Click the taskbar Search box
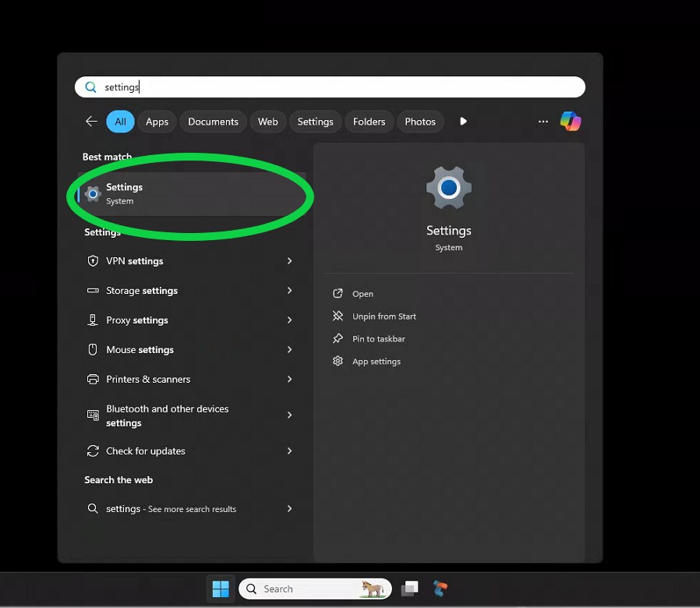The width and height of the screenshot is (700, 608). click(x=315, y=589)
